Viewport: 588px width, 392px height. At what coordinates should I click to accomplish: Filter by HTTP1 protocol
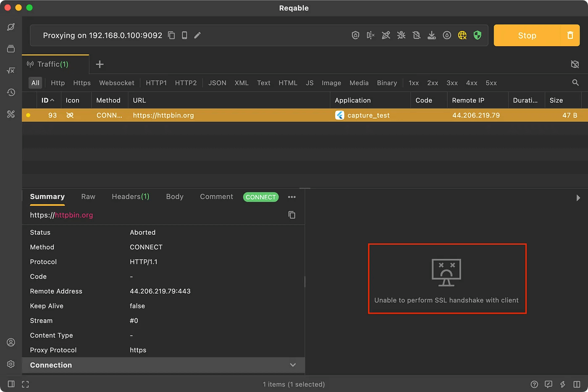[x=156, y=83]
